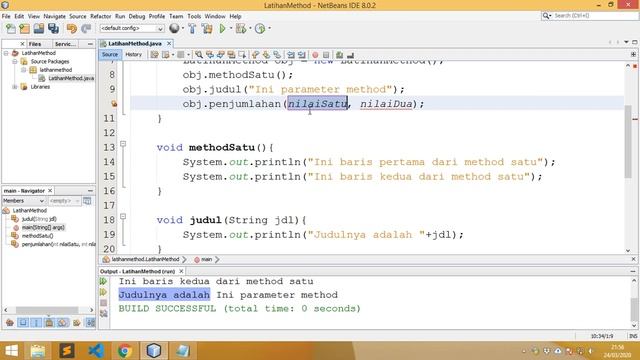This screenshot has width=640, height=360.
Task: Click the Redo arrow icon
Action: [86, 29]
